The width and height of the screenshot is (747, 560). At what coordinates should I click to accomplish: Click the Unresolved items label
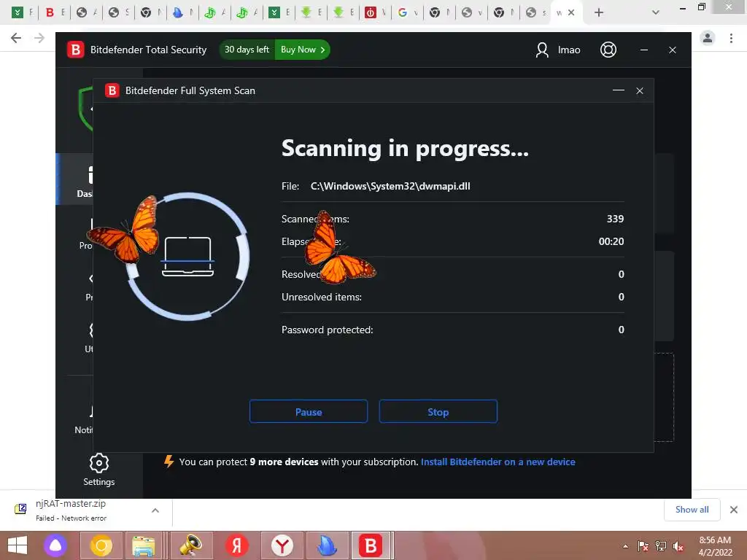tap(322, 297)
